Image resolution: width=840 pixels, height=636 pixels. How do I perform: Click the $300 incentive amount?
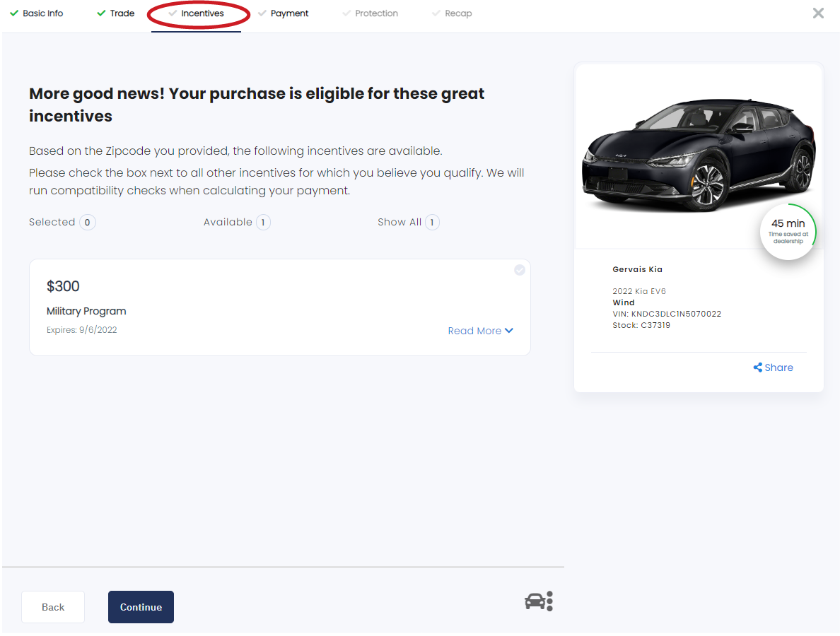coord(63,286)
